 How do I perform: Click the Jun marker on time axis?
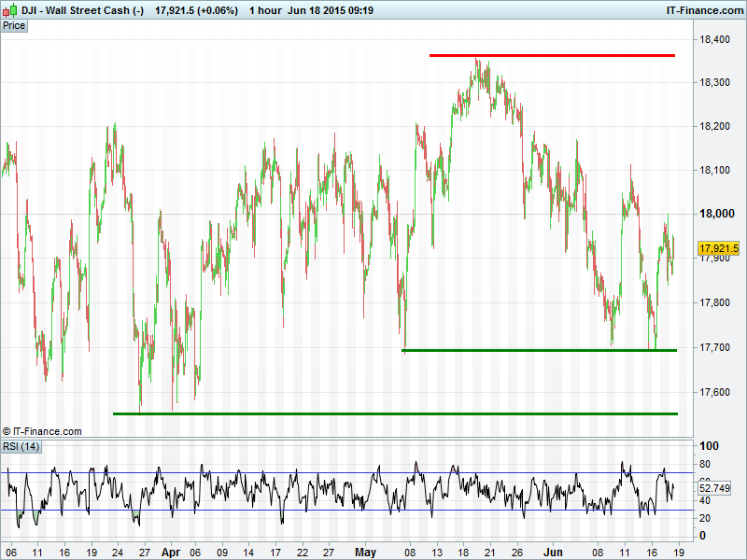click(x=553, y=552)
